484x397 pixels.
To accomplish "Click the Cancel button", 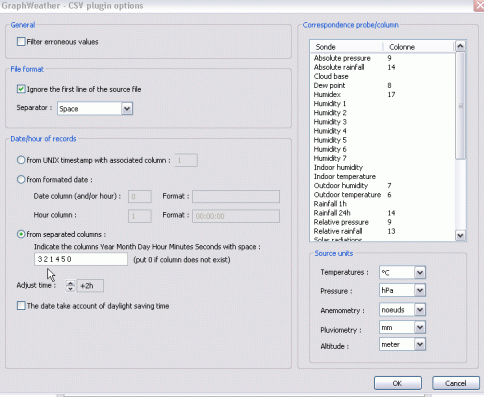I will [456, 383].
